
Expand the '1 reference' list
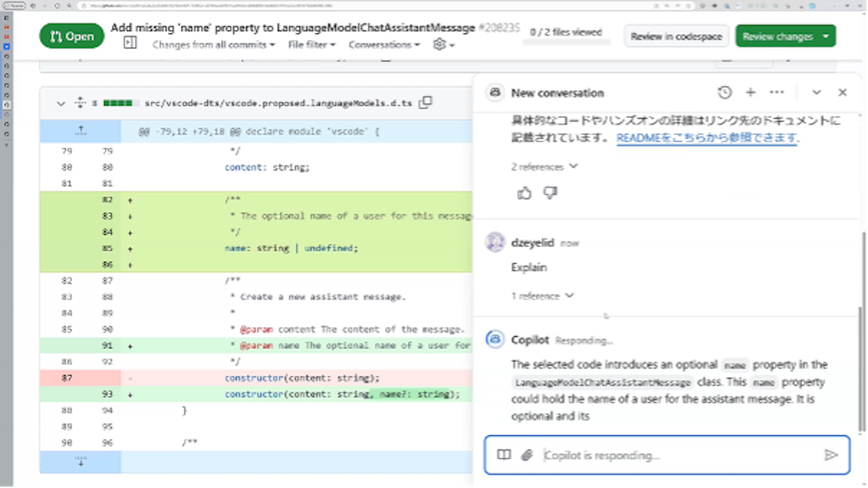(x=542, y=296)
